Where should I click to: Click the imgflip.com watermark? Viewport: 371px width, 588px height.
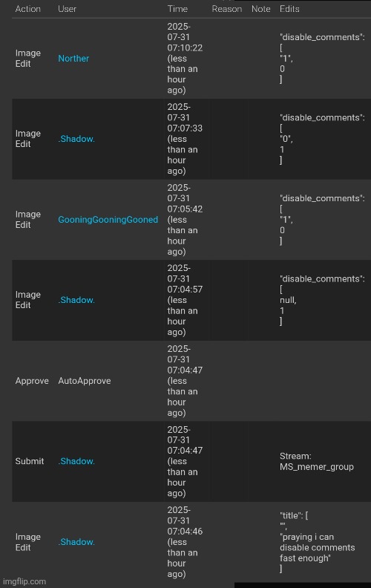point(24,581)
